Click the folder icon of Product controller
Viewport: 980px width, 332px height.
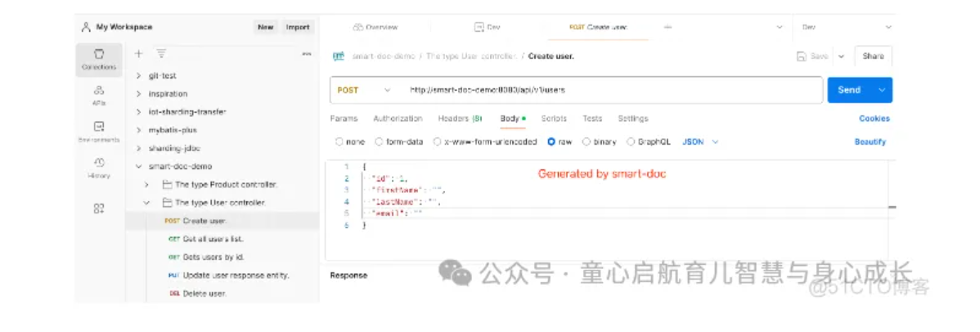click(x=167, y=185)
